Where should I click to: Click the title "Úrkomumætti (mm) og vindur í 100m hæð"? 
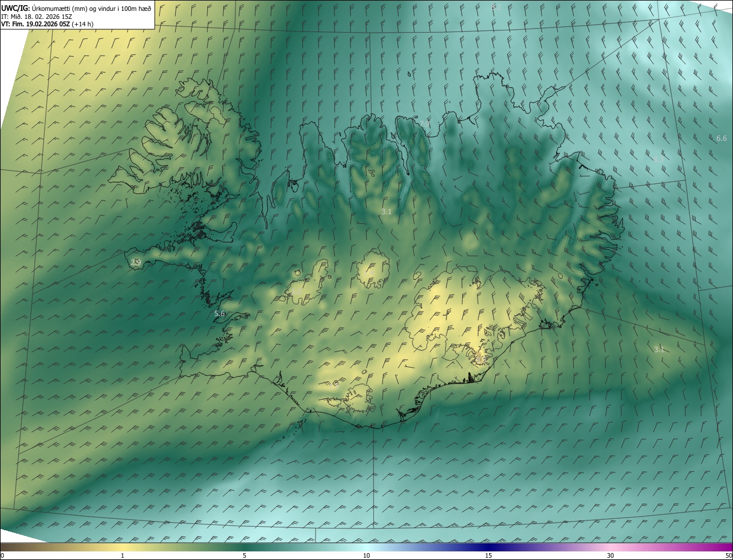click(92, 8)
